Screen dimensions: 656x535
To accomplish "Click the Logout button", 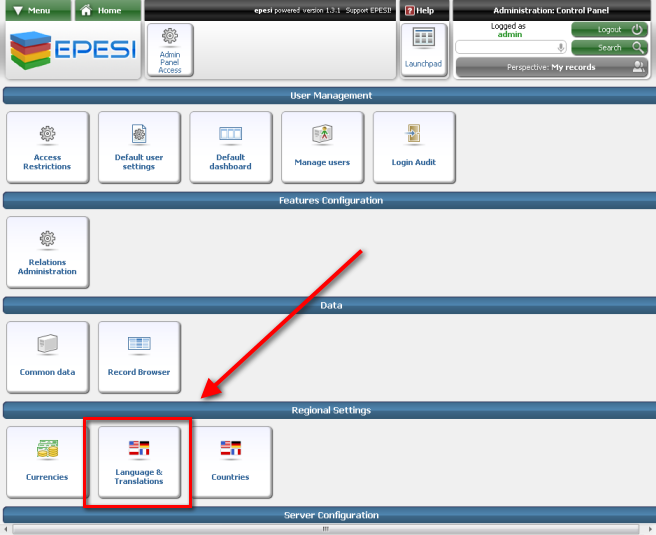I will coord(610,30).
